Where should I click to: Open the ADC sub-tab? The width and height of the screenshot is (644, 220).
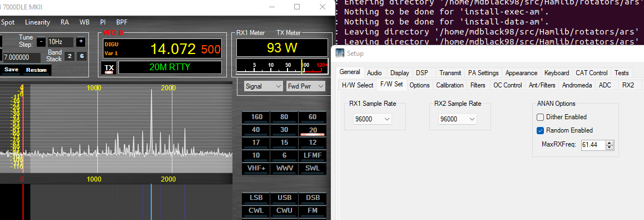pos(605,85)
